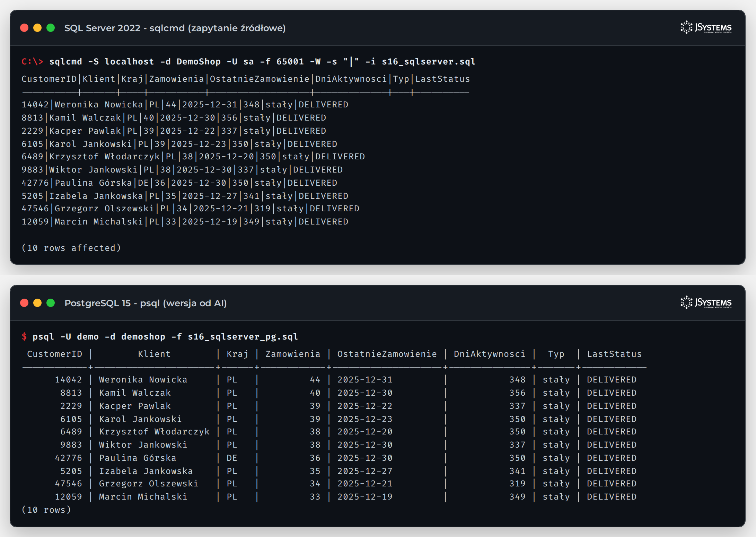Viewport: 756px width, 537px height.
Task: Click the yellow minimize dot in SQL Server window
Action: [x=37, y=28]
